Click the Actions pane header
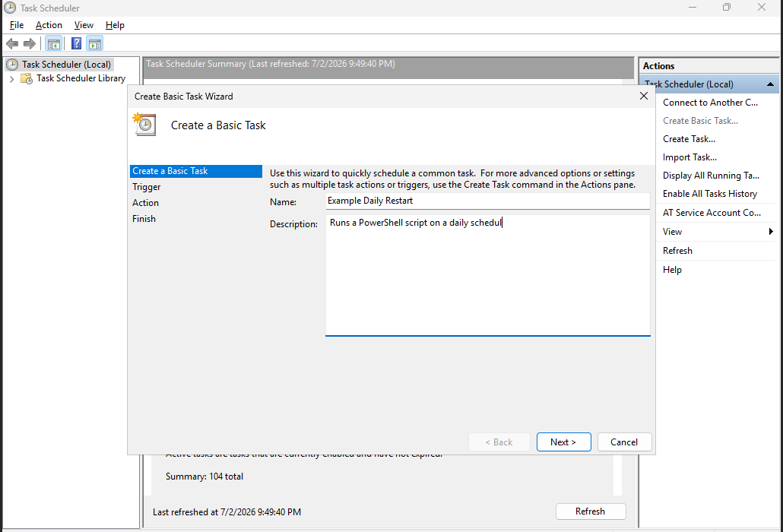 658,66
